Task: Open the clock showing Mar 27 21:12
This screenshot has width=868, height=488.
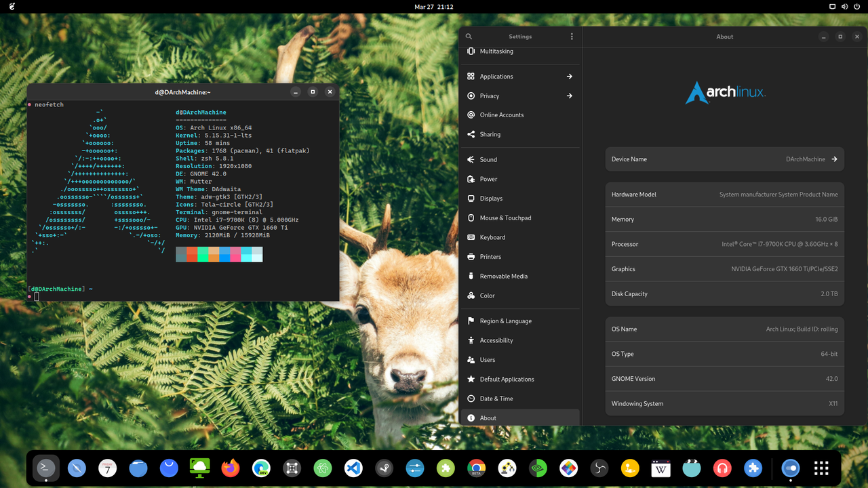Action: (x=434, y=7)
